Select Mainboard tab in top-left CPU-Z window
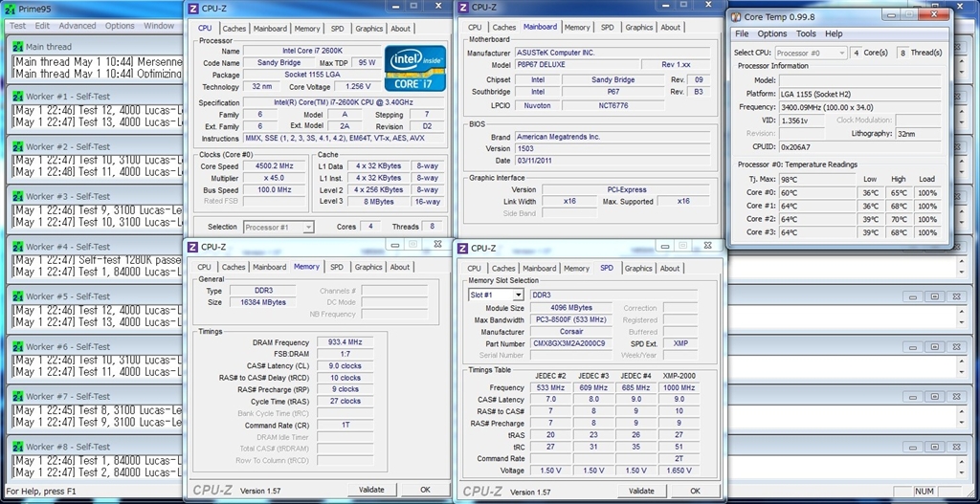The width and height of the screenshot is (980, 504). point(270,29)
